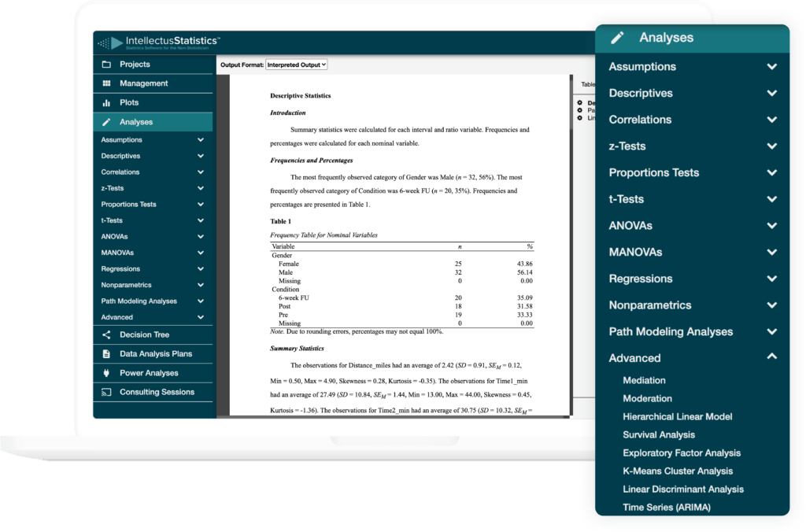This screenshot has width=806, height=532.
Task: Expand Descriptives chevron in the left sidebar
Action: (x=201, y=156)
